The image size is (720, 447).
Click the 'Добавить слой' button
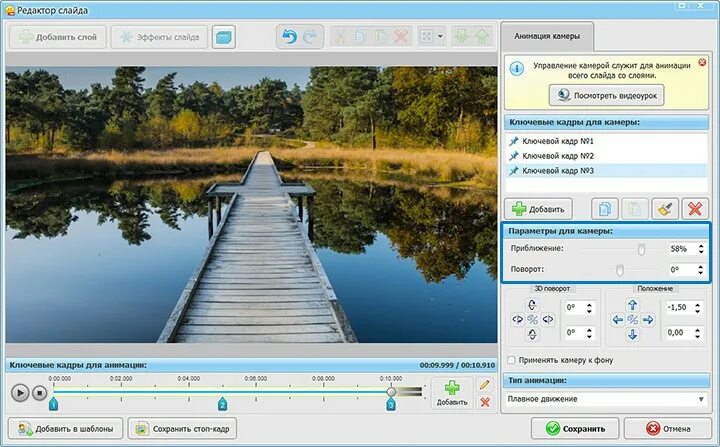coord(58,37)
